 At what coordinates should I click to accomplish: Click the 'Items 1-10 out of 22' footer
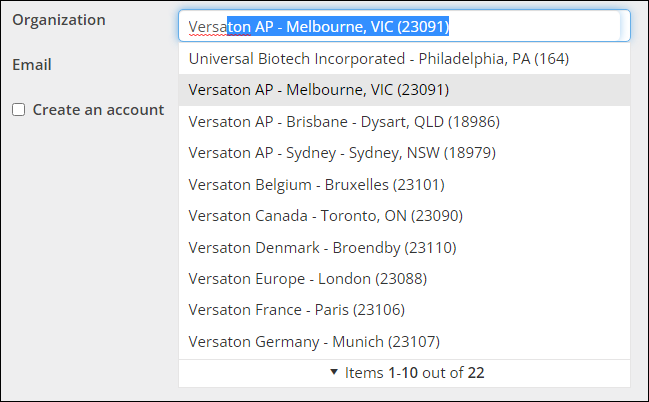(414, 373)
